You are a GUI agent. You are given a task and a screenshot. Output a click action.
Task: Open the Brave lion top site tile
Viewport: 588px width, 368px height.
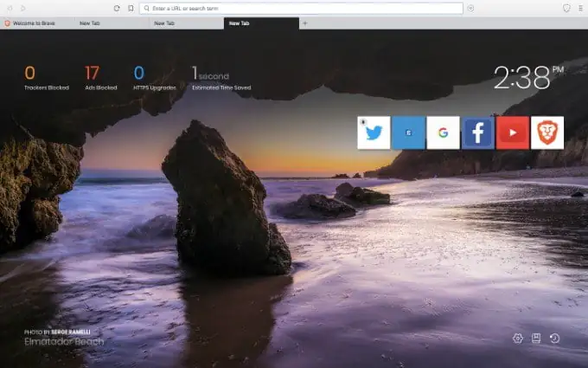[x=547, y=132]
